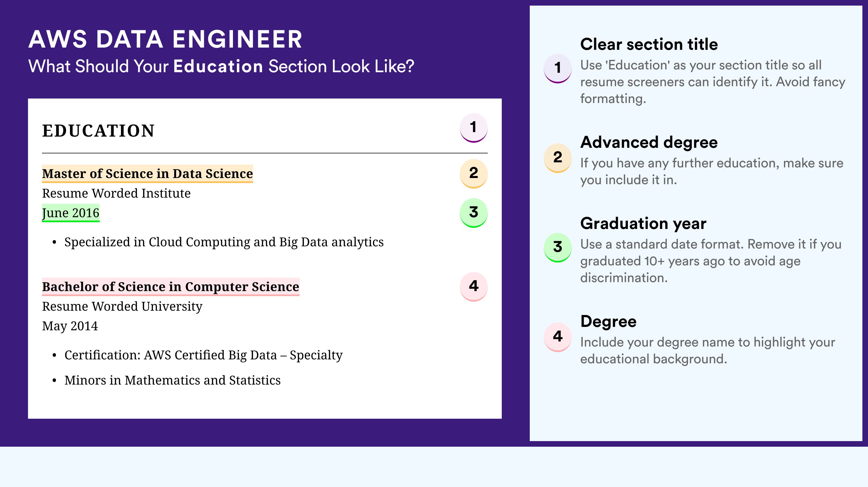Click highlighted Bachelor of Science in Computer Science
Viewport: 868px width, 487px height.
(x=171, y=287)
